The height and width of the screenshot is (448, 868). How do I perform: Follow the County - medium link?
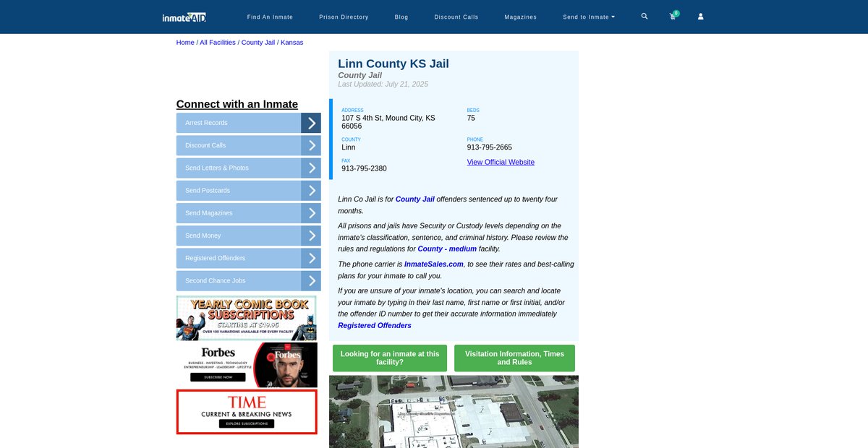click(447, 249)
